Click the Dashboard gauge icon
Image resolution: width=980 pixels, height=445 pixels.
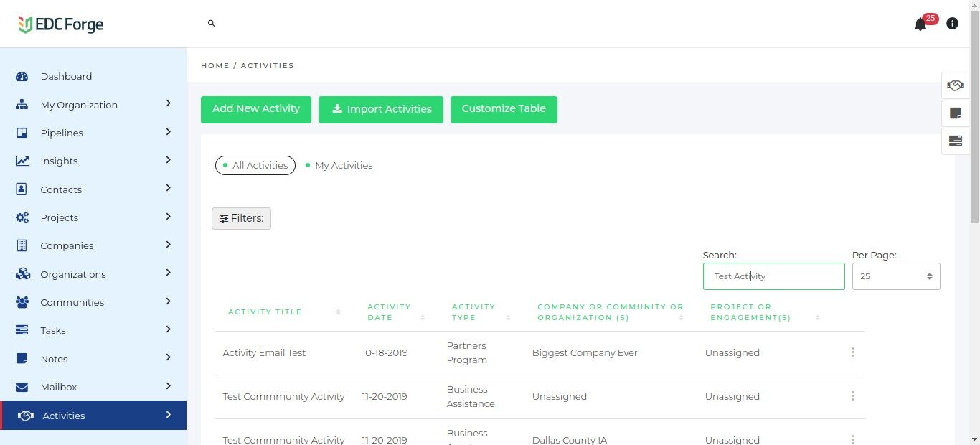pos(22,76)
